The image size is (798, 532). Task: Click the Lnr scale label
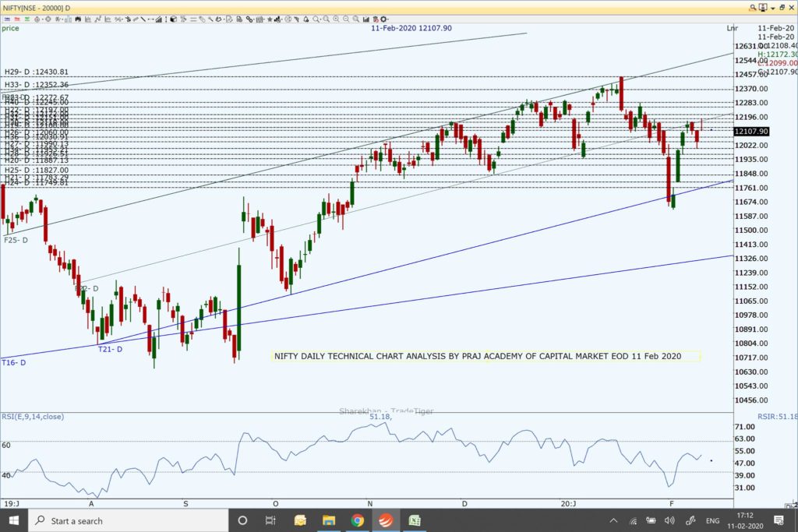pos(733,28)
